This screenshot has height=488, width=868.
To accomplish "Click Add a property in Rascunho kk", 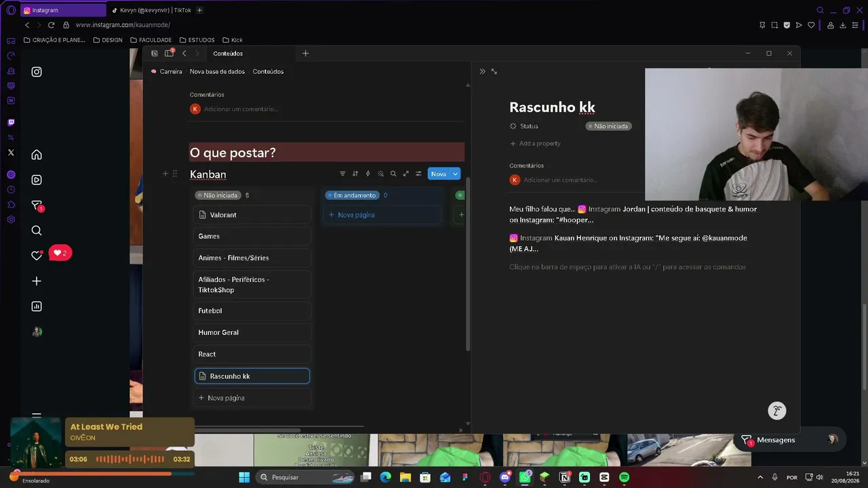I will 535,144.
